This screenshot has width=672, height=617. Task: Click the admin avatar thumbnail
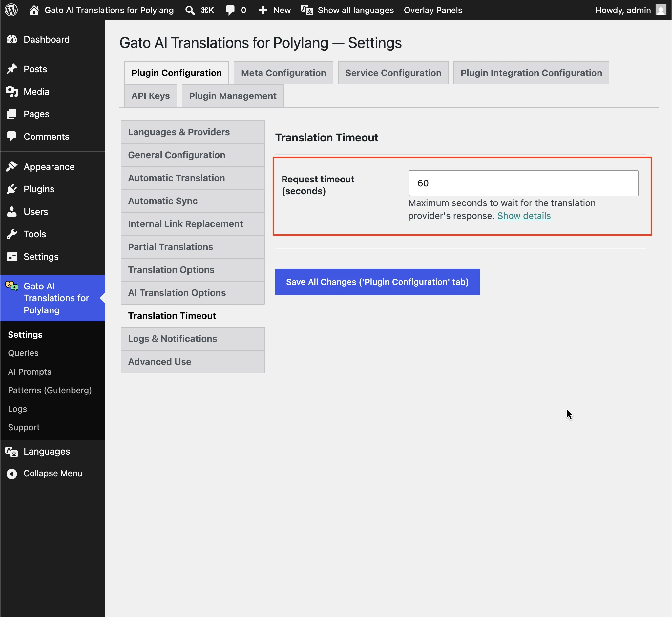(661, 10)
